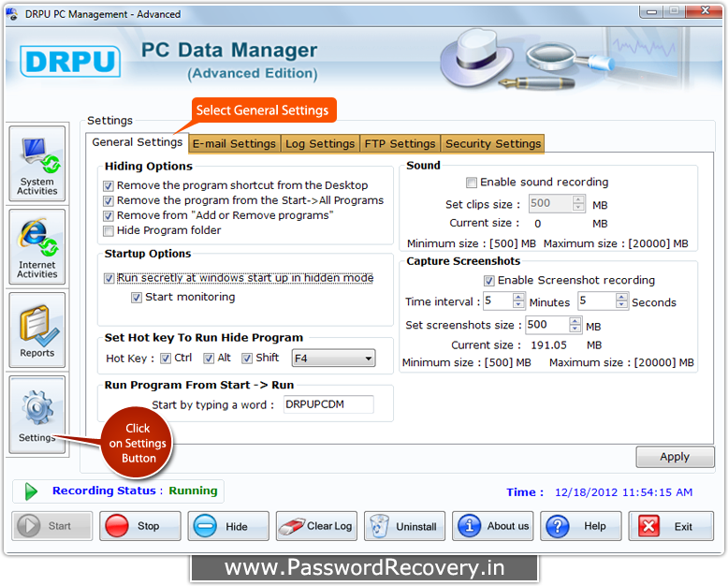The width and height of the screenshot is (728, 586).
Task: Click the green recording status arrow
Action: coord(31,491)
